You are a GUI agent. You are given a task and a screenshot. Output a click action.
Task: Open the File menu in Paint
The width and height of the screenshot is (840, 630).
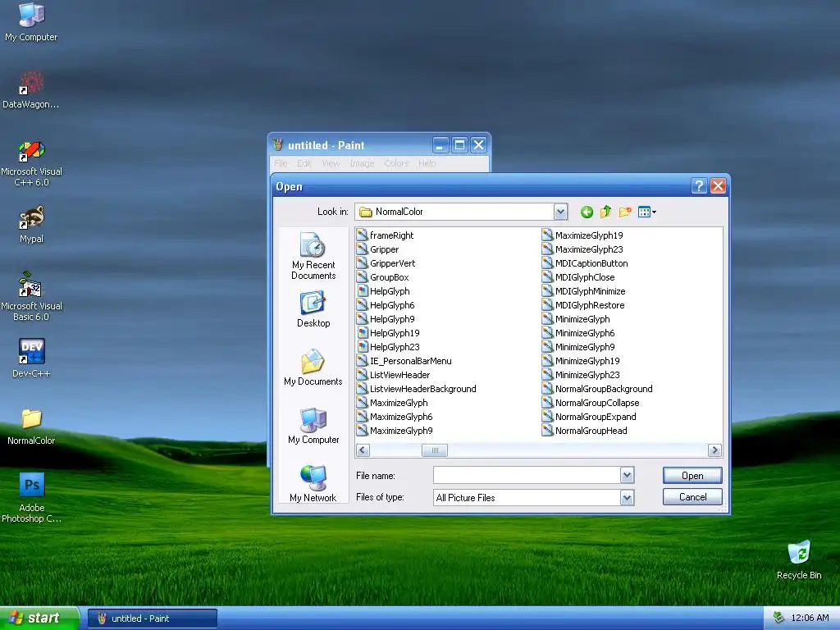coord(281,163)
